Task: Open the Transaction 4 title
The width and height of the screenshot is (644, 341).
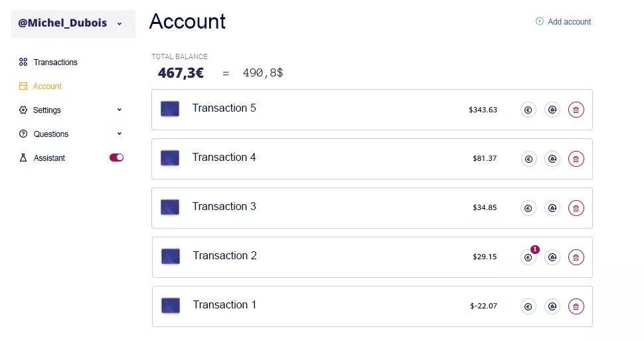Action: (224, 158)
